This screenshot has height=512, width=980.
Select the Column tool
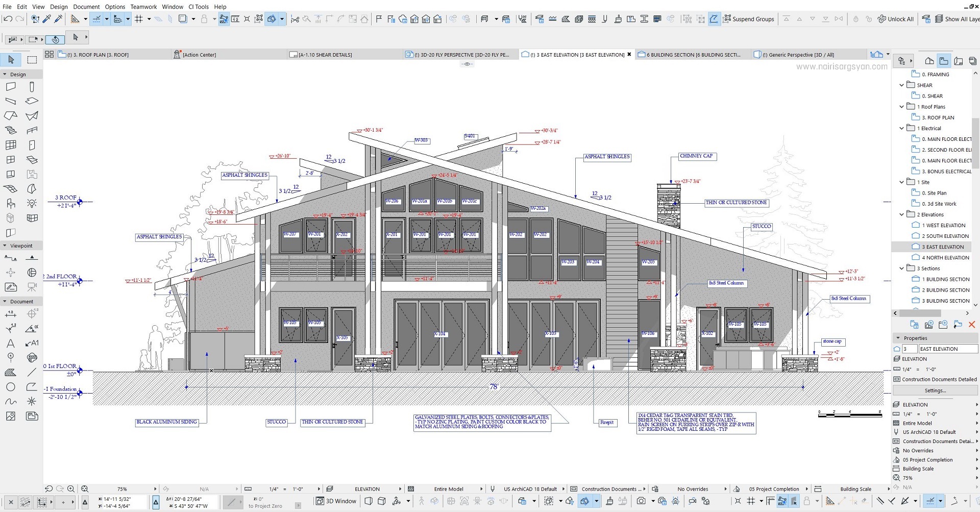[32, 87]
